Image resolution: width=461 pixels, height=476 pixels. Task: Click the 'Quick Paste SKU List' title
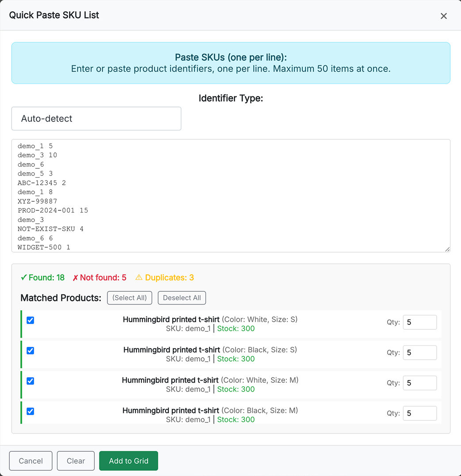(54, 15)
